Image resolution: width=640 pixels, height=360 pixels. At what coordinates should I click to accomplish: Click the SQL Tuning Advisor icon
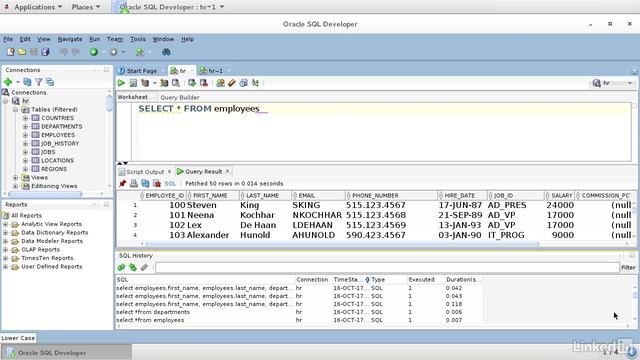pyautogui.click(x=176, y=83)
